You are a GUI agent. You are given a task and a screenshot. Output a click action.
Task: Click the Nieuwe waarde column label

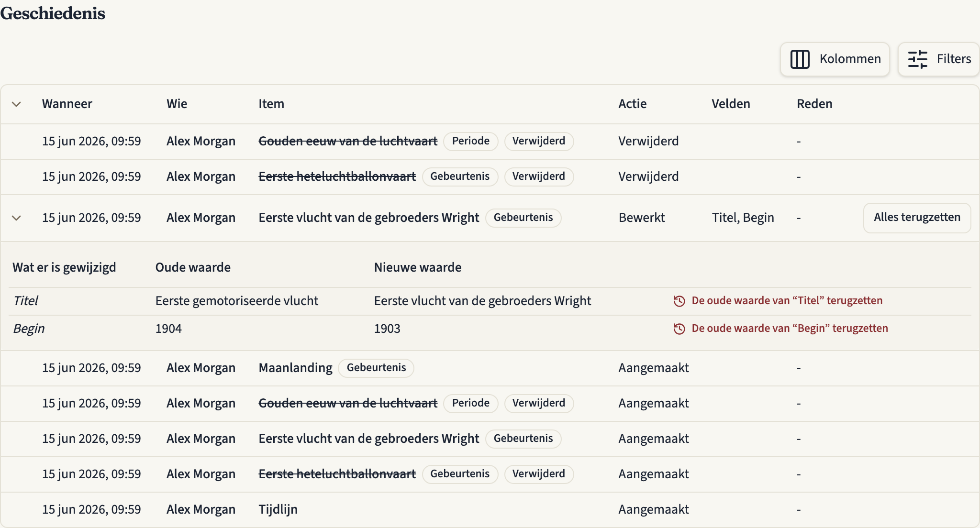pos(418,267)
